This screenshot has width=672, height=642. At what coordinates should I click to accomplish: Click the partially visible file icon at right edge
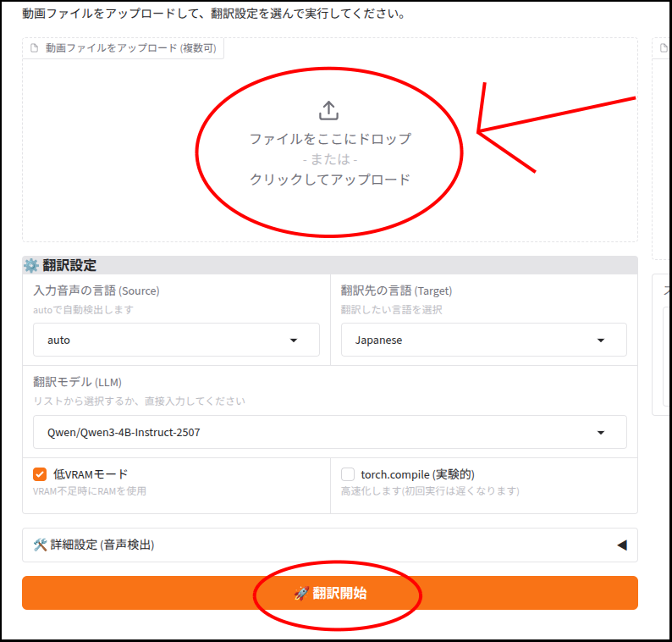click(664, 48)
